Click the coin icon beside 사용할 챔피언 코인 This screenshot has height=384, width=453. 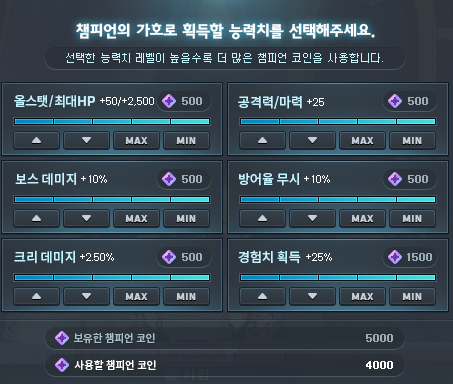click(62, 365)
